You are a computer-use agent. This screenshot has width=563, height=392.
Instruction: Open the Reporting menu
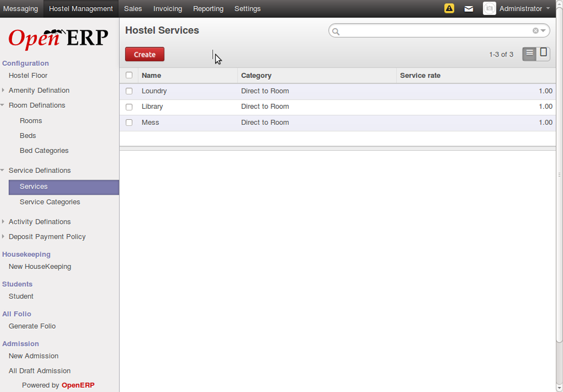pyautogui.click(x=208, y=9)
